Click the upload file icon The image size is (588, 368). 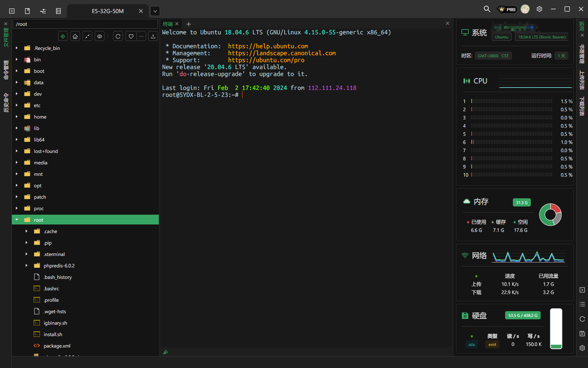pyautogui.click(x=153, y=36)
